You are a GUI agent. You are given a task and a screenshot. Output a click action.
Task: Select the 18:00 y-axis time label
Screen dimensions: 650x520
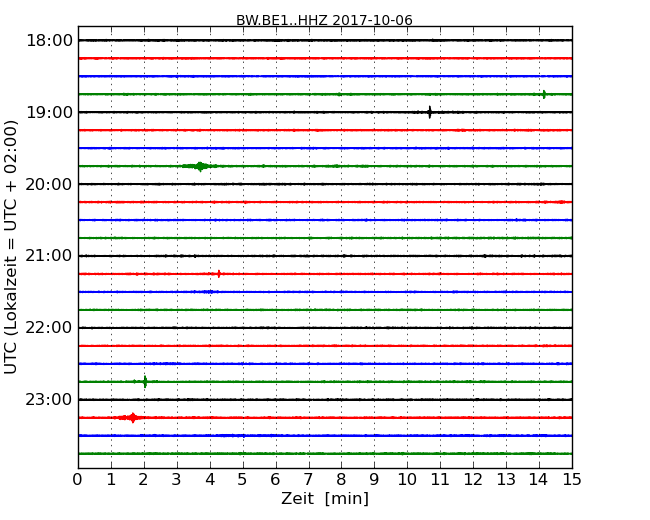tap(49, 41)
